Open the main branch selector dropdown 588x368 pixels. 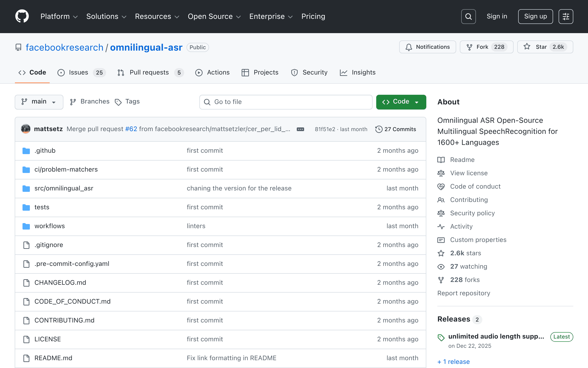39,102
